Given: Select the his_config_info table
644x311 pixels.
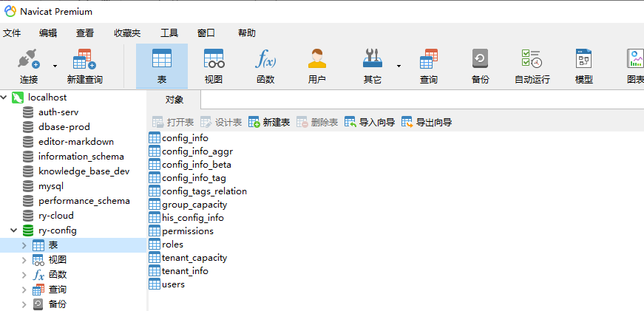Looking at the screenshot, I should point(193,217).
